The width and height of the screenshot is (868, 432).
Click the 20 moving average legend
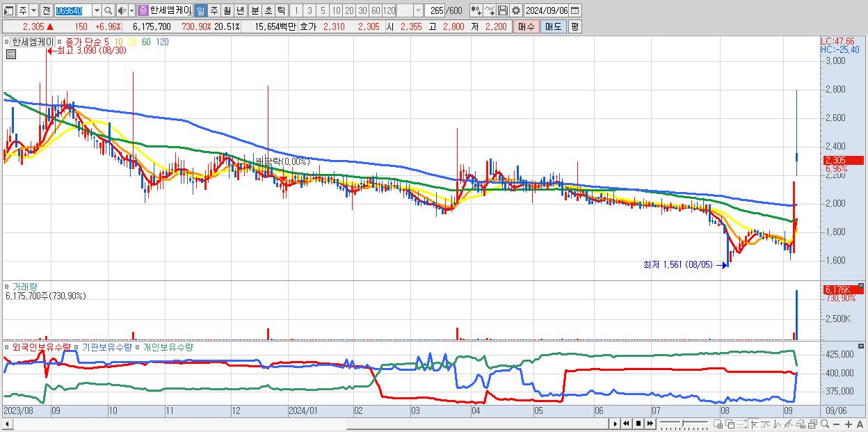tap(132, 42)
